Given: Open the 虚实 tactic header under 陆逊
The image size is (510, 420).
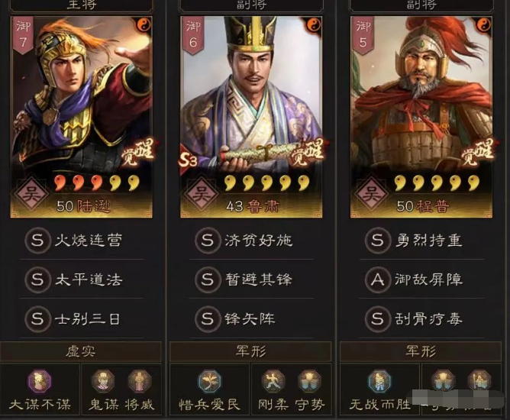Looking at the screenshot, I should click(x=81, y=352).
